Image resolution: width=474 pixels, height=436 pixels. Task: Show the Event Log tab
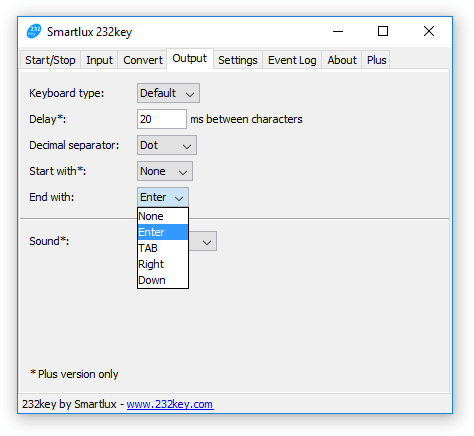[x=292, y=60]
